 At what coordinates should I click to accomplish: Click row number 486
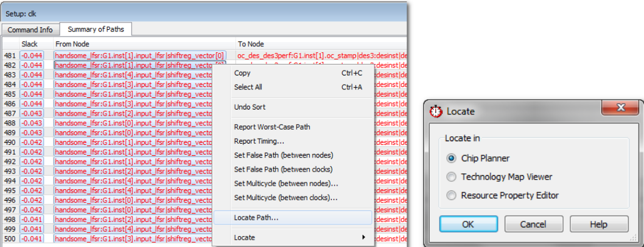tap(10, 103)
